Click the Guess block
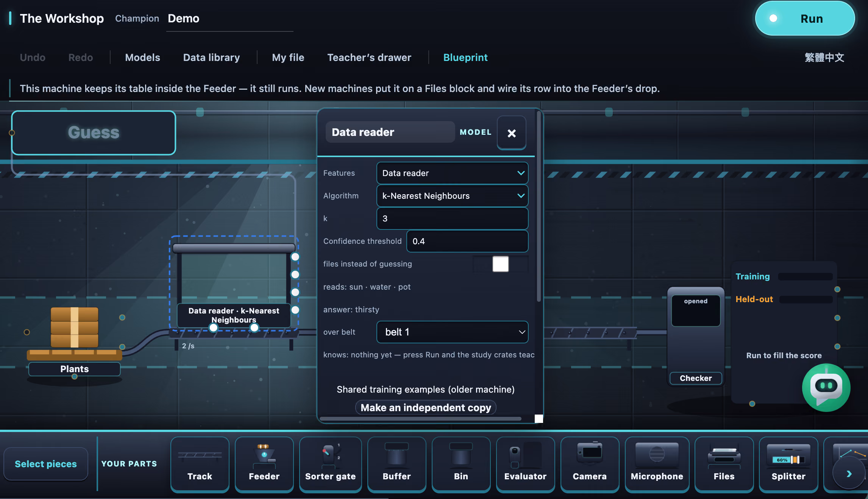 point(94,133)
